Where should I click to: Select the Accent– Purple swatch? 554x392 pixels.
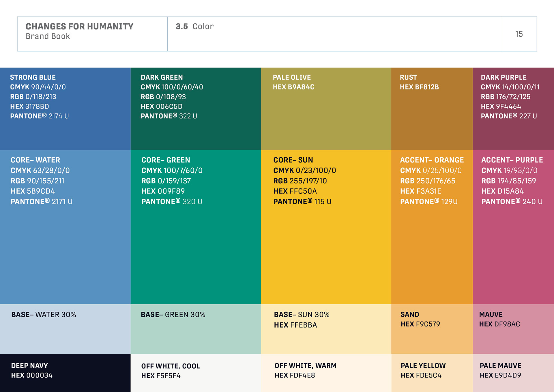coord(513,227)
